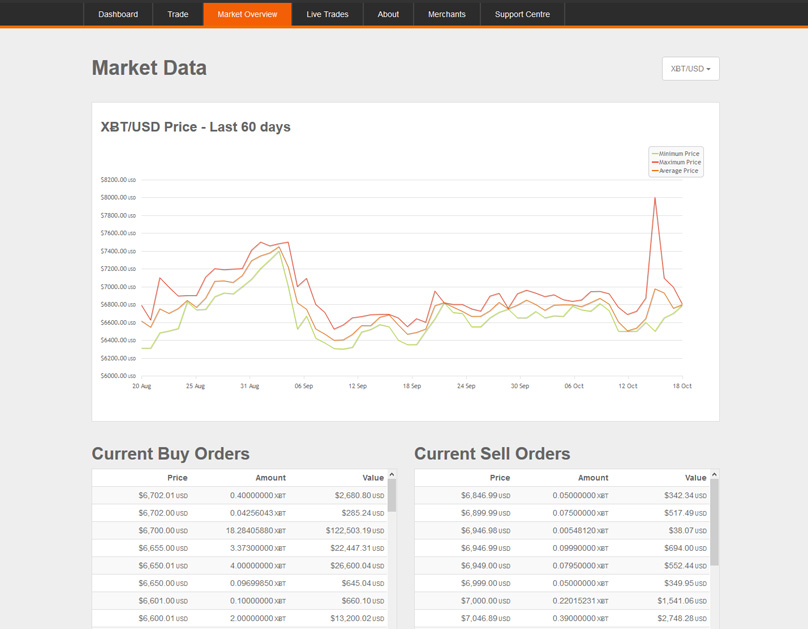Select the 0.04256043 XBT buy amount
The width and height of the screenshot is (808, 629).
(x=258, y=513)
